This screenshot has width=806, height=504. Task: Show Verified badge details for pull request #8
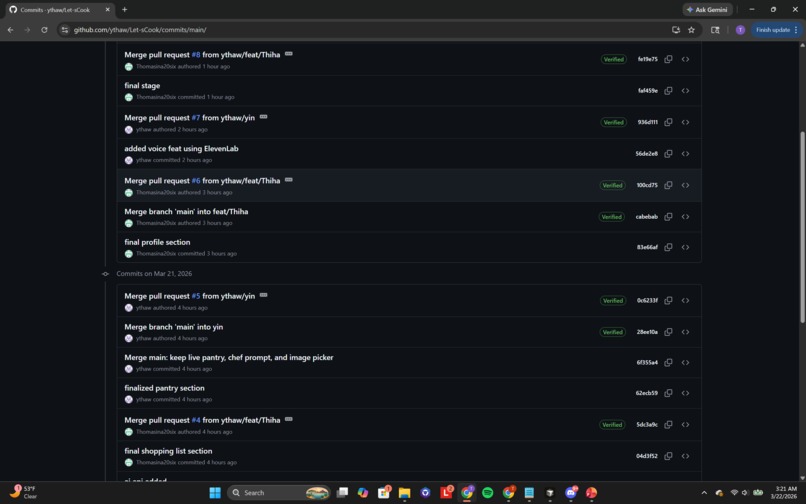[613, 59]
